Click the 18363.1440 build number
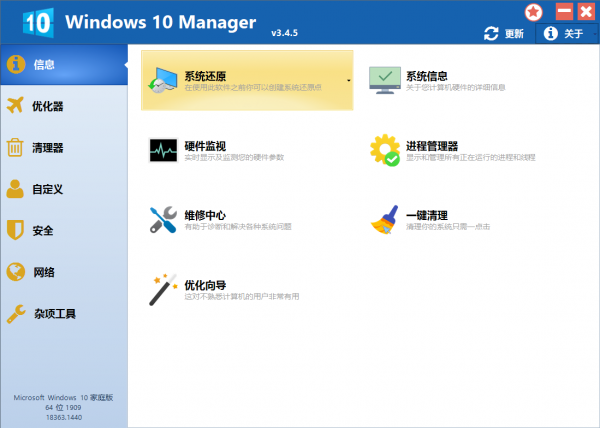Image resolution: width=600 pixels, height=428 pixels. click(x=64, y=417)
